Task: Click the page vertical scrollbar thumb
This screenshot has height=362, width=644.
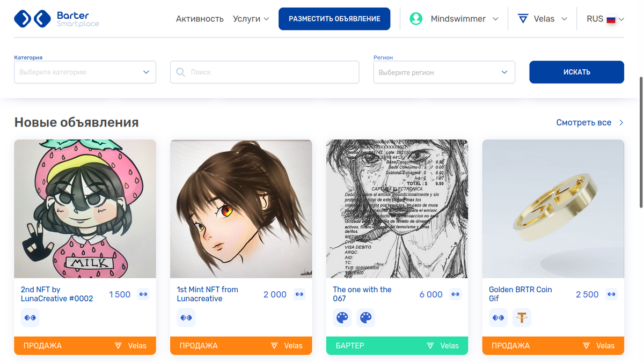Action: [641, 142]
